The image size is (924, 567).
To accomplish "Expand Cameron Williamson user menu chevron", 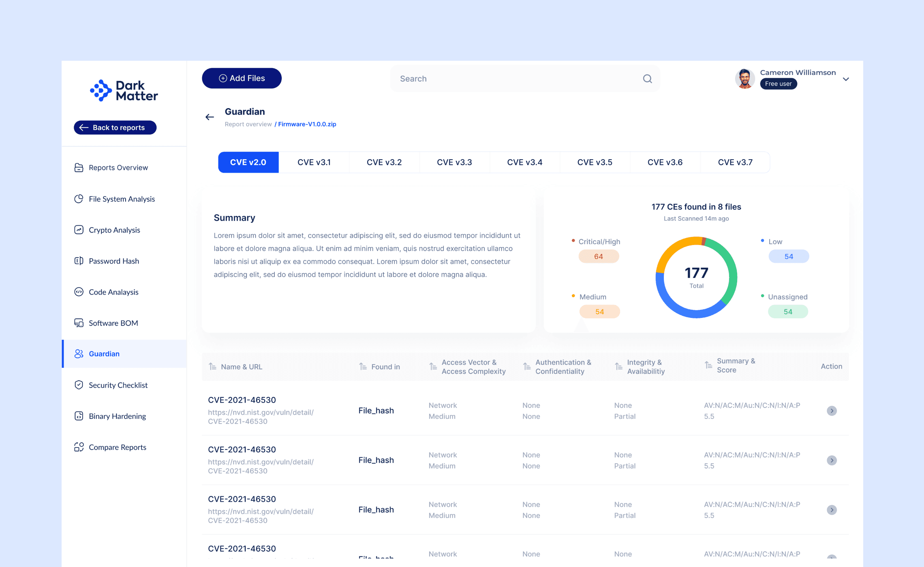I will [846, 79].
